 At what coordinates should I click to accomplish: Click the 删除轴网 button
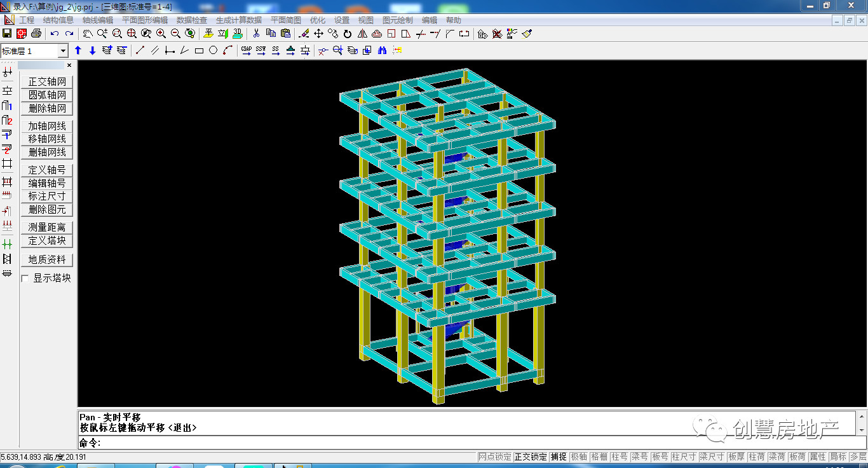[47, 109]
